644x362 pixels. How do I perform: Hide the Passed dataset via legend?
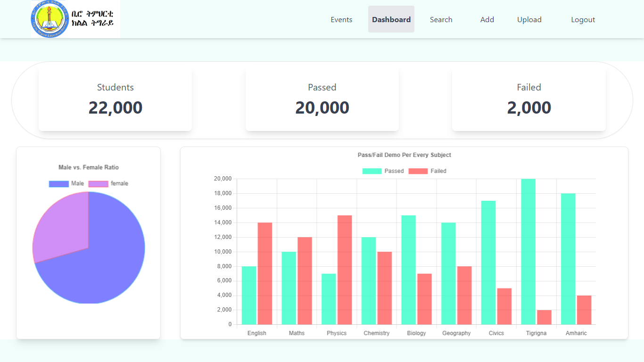tap(383, 171)
